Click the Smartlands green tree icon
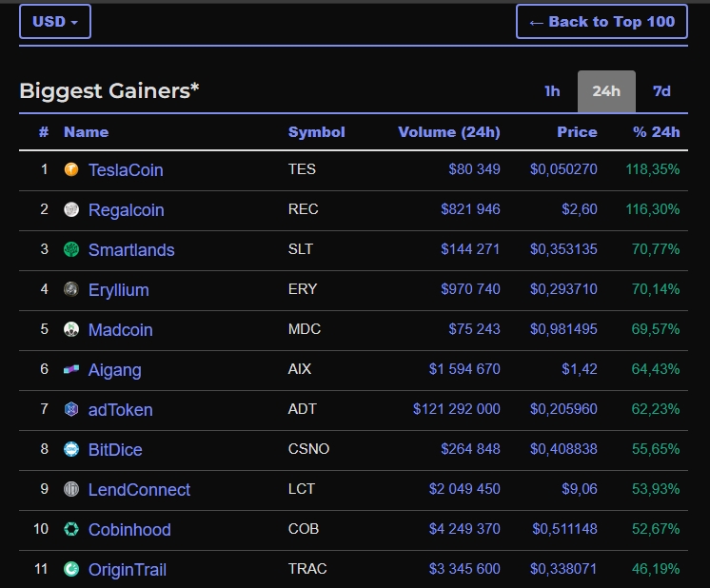This screenshot has width=710, height=588. point(71,249)
